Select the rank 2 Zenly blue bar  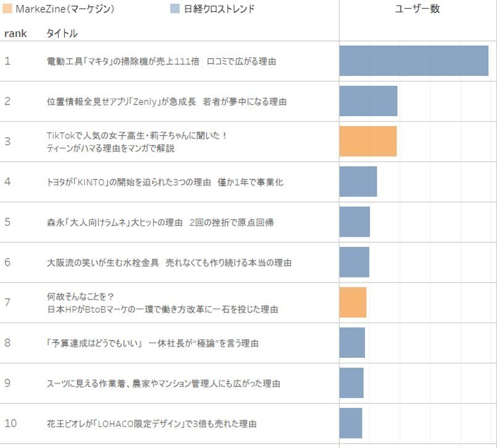(368, 101)
